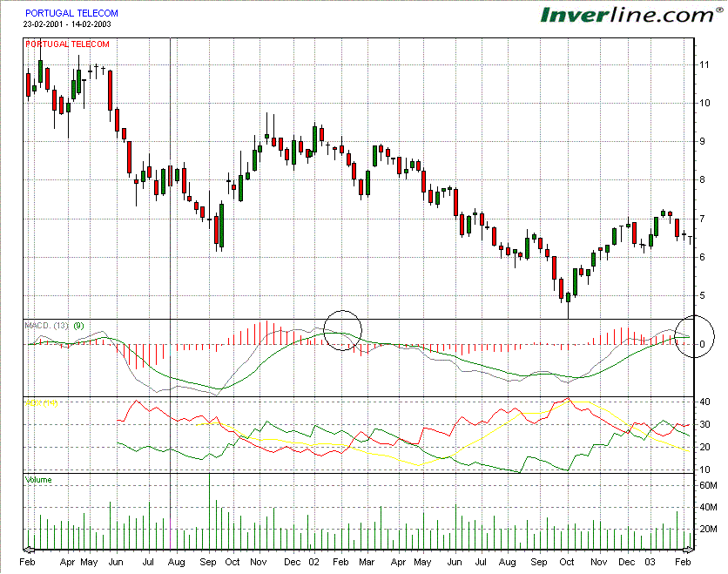Click the 5 price axis label
The width and height of the screenshot is (728, 574).
pyautogui.click(x=702, y=296)
